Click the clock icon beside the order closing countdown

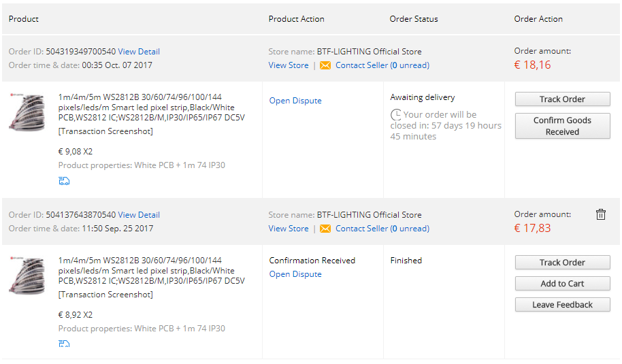[x=396, y=115]
